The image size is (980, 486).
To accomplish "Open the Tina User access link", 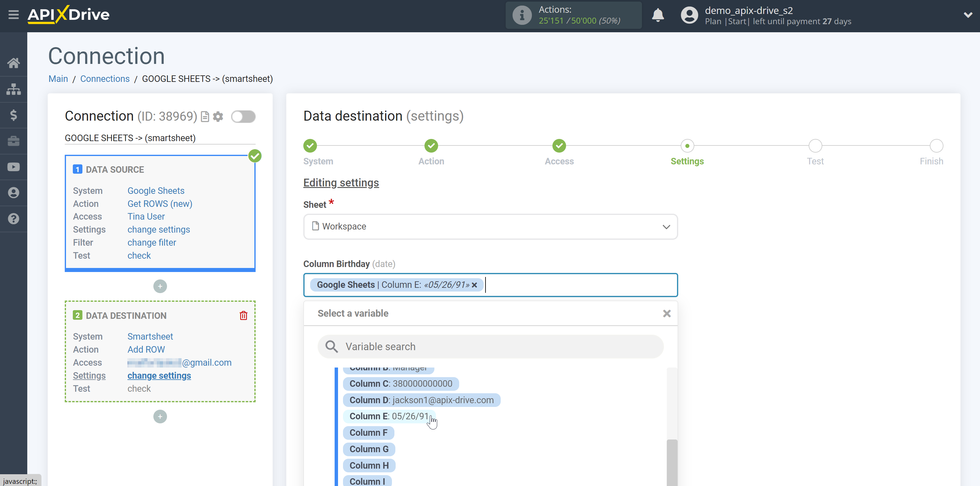I will pos(146,217).
